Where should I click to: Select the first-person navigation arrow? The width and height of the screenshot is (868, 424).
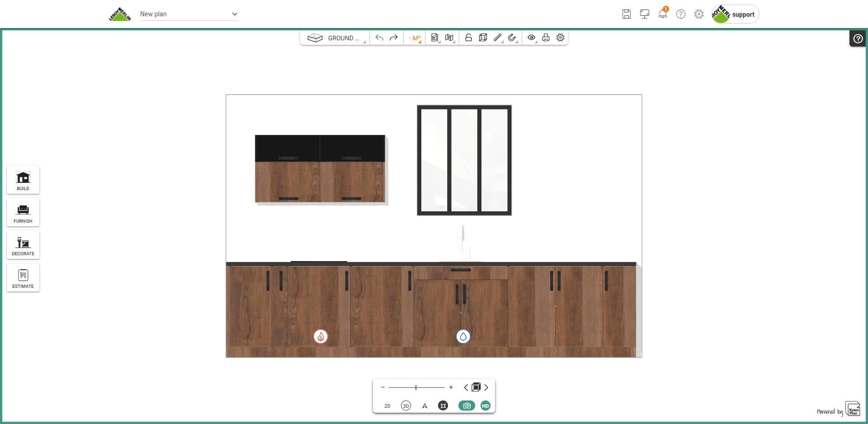[x=425, y=406]
